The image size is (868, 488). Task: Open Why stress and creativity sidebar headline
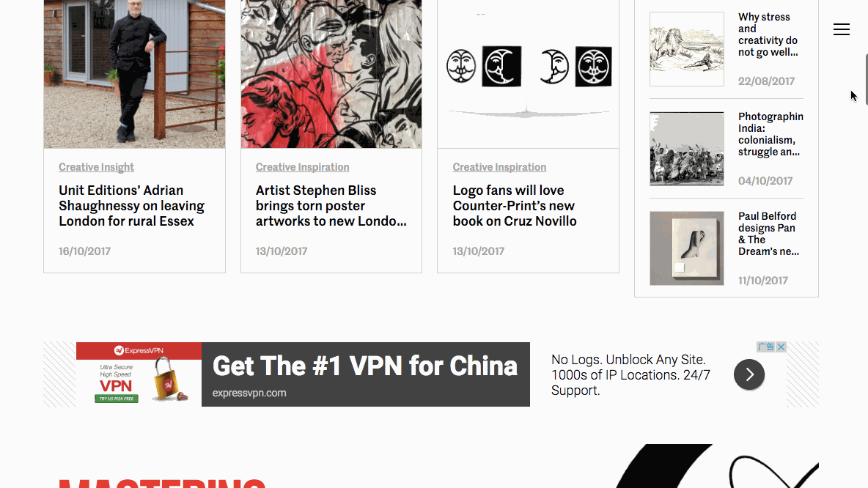tap(768, 35)
